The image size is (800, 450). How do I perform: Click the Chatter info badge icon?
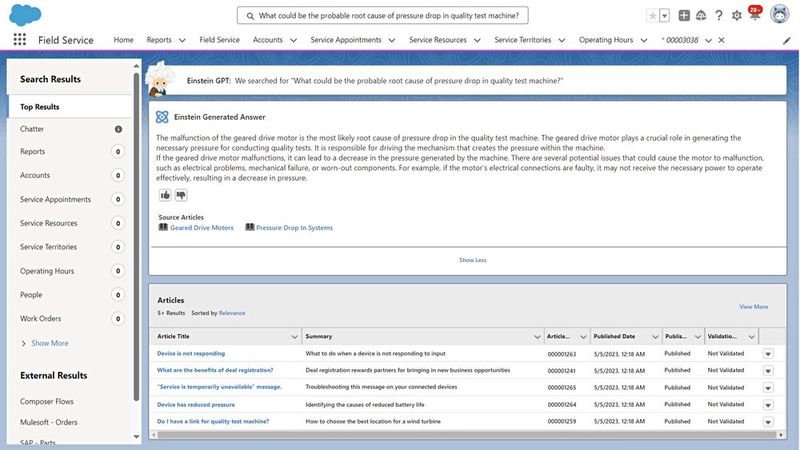coord(118,129)
